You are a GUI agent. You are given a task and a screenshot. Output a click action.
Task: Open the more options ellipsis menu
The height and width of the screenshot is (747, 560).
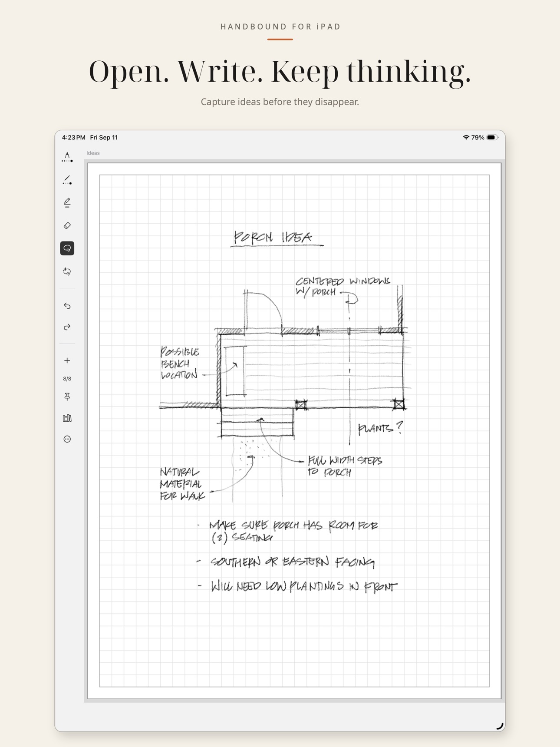click(67, 439)
